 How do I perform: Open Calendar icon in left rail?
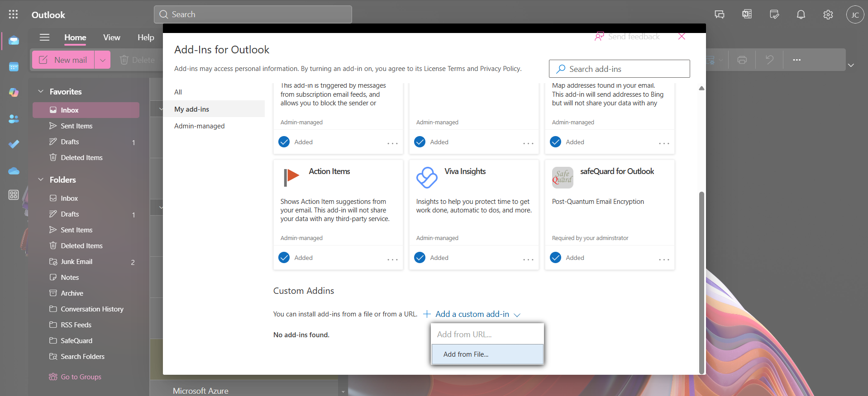(14, 67)
